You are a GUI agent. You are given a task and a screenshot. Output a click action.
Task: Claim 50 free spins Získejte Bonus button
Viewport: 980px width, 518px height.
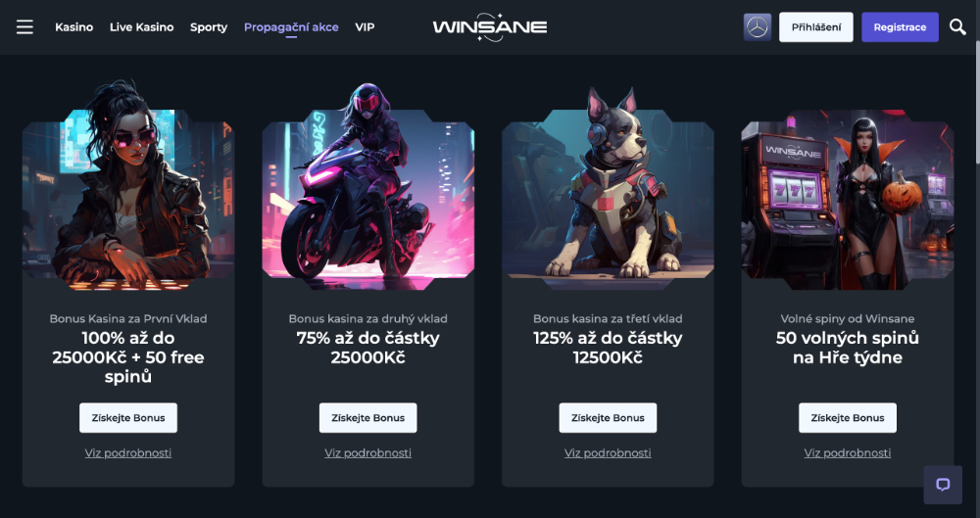pyautogui.click(x=848, y=417)
